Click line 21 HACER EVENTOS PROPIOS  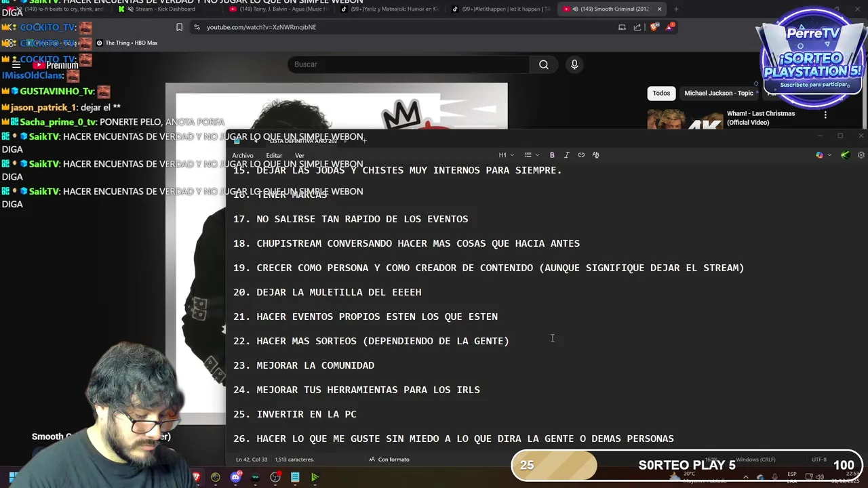(366, 317)
